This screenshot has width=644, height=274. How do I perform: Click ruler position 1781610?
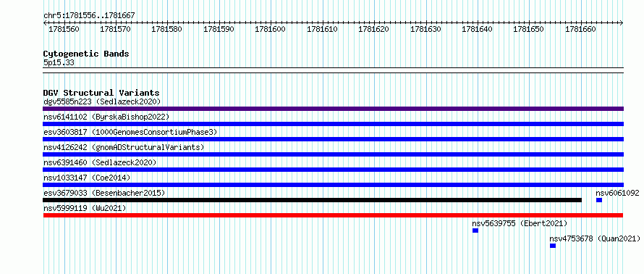[322, 29]
